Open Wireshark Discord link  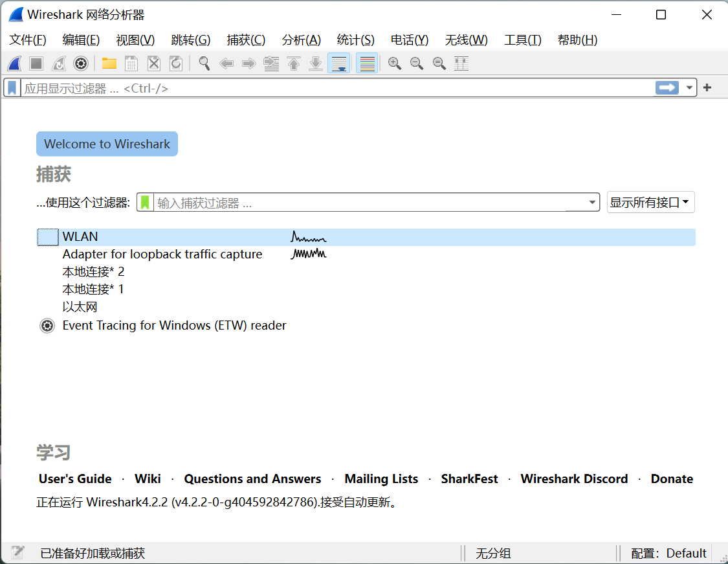click(575, 479)
